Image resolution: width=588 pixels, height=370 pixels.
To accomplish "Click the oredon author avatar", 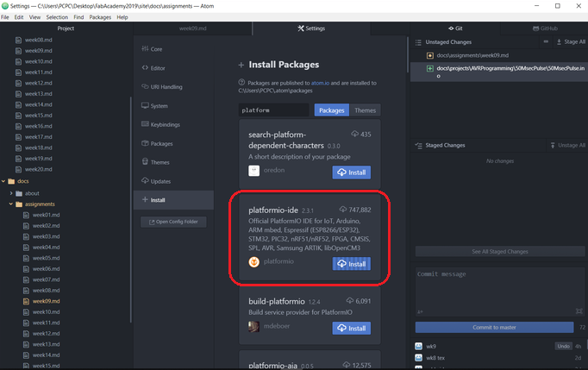I will coord(254,171).
